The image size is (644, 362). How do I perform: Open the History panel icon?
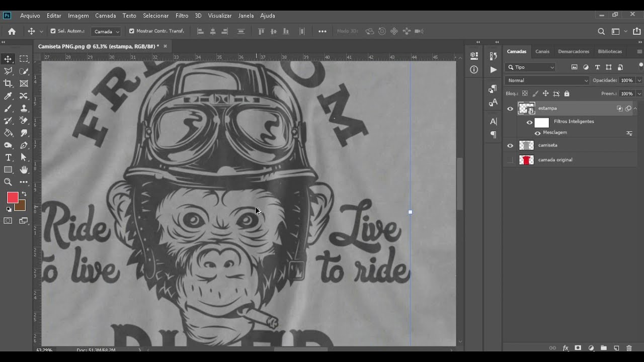[493, 56]
